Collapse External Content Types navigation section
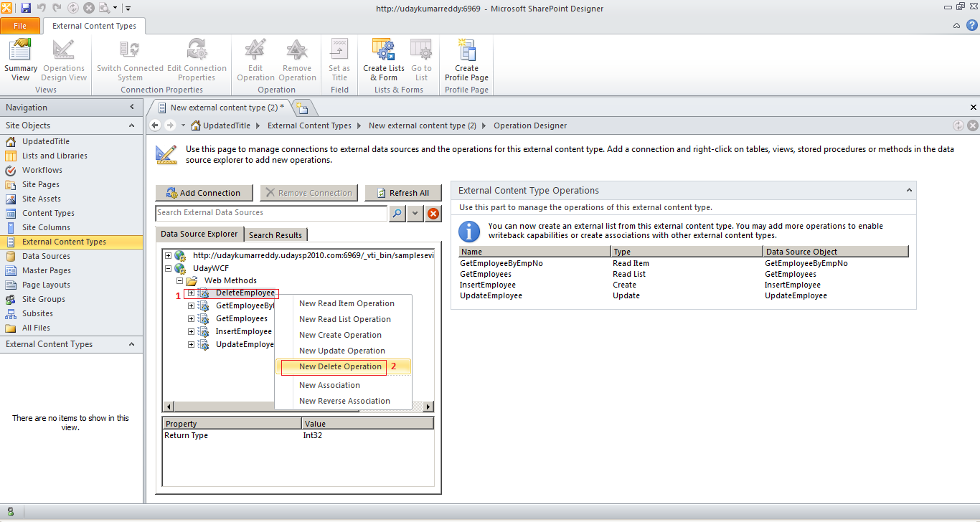 click(131, 344)
